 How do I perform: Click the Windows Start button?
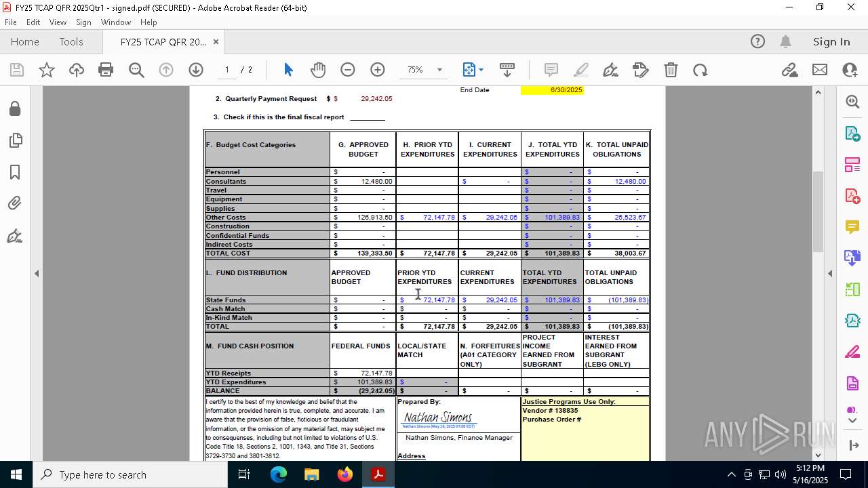[16, 474]
